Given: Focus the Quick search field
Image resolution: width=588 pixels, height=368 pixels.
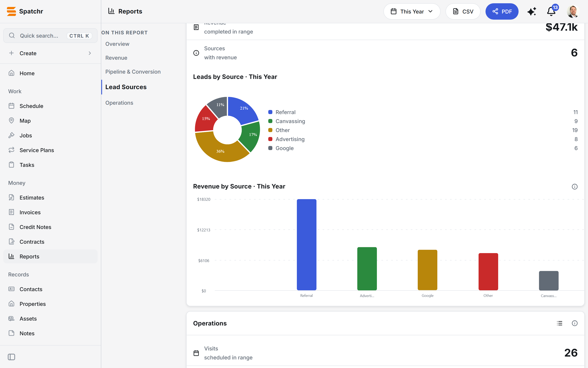Looking at the screenshot, I should (x=50, y=36).
